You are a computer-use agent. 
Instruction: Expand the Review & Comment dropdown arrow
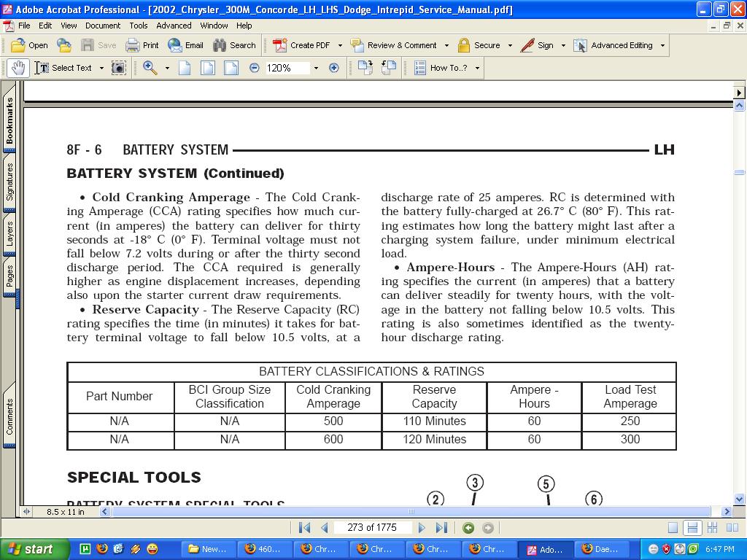coord(447,46)
